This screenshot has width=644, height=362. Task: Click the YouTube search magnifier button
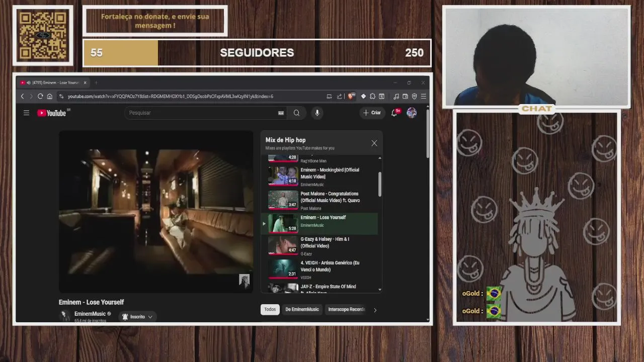(x=296, y=113)
